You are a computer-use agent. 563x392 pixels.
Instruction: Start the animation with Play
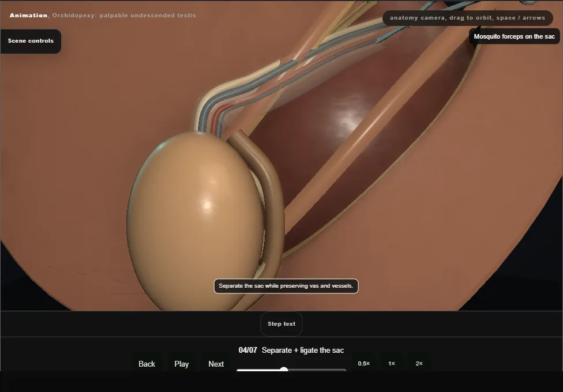coord(181,364)
